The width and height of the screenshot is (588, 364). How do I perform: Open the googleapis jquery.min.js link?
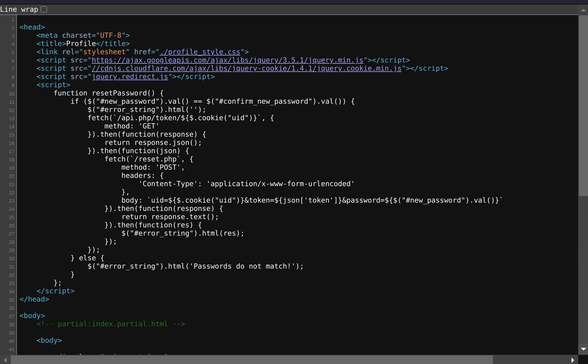point(227,60)
